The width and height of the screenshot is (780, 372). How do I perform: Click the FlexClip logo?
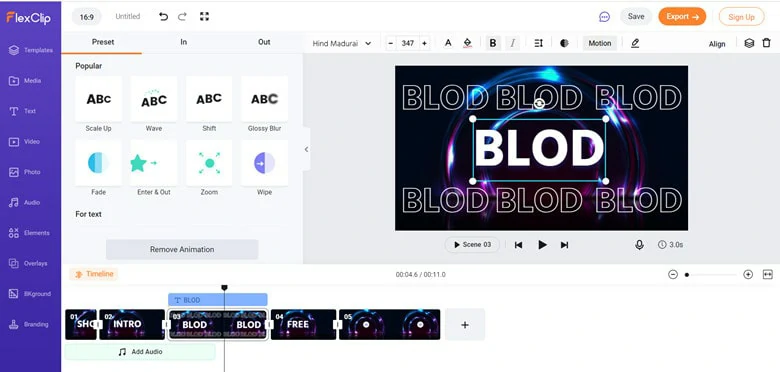click(28, 18)
